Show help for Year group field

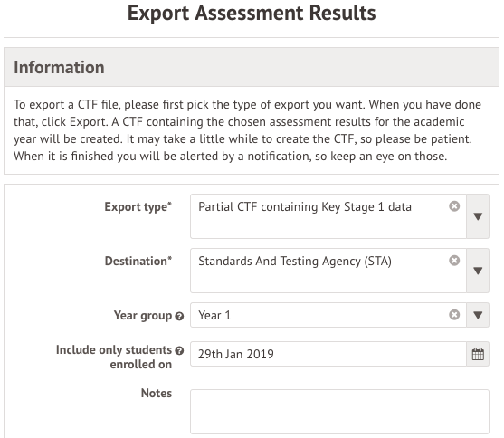pos(179,317)
